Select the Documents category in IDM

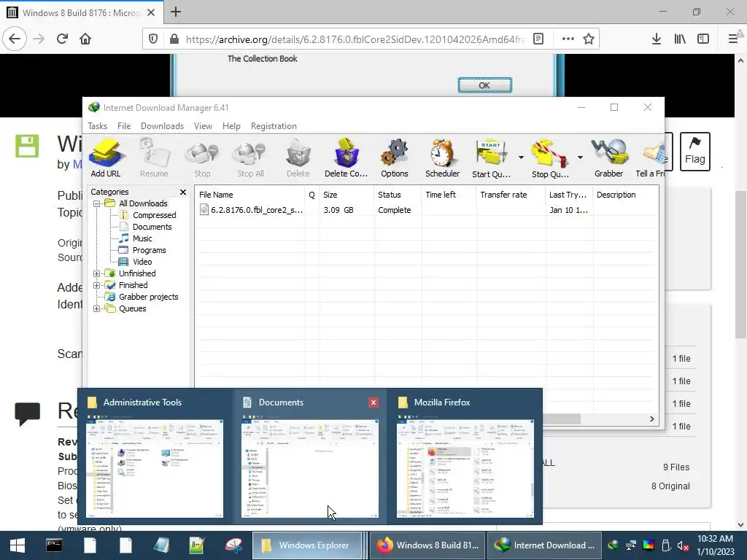coord(152,227)
